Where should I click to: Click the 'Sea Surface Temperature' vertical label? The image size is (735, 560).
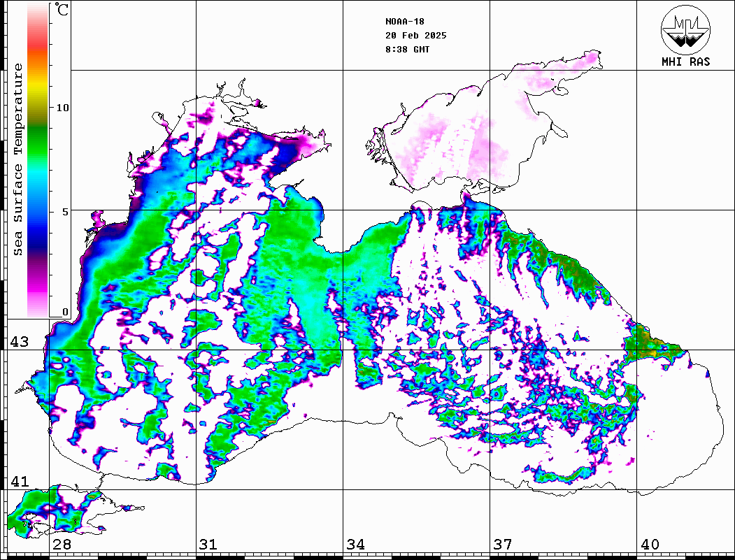[x=17, y=159]
